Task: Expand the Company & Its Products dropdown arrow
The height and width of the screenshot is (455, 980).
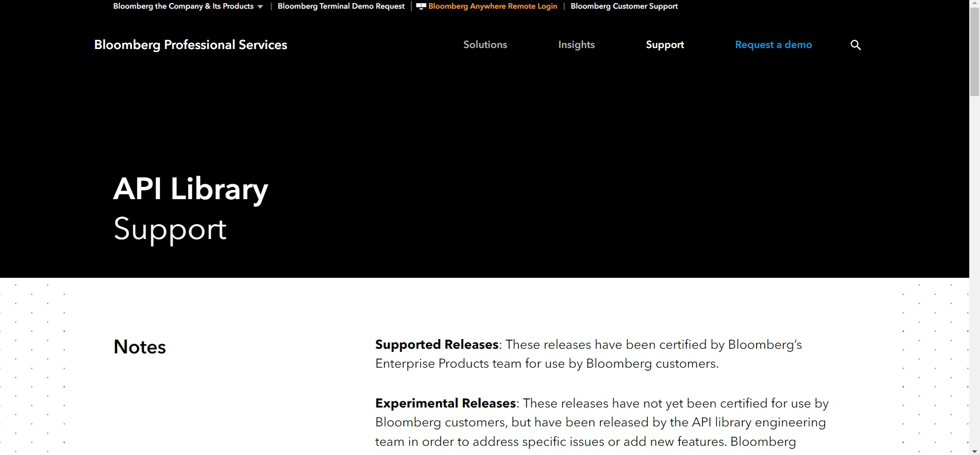Action: (260, 7)
